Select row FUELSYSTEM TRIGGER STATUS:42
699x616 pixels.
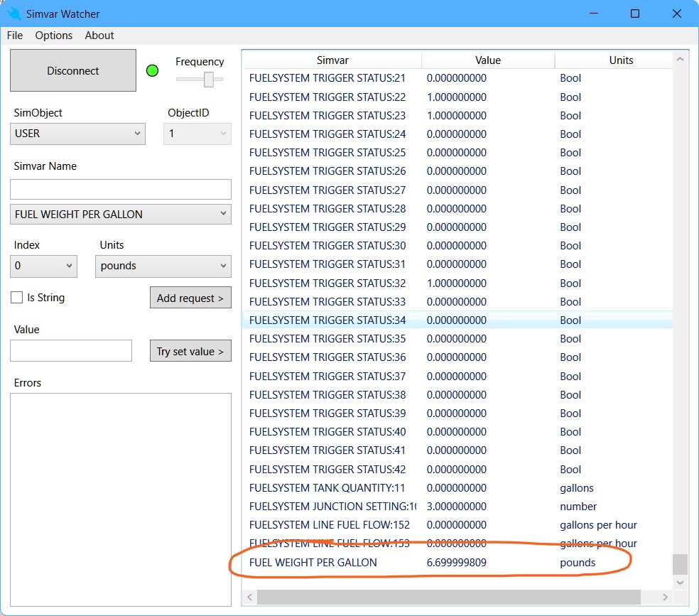(457, 470)
